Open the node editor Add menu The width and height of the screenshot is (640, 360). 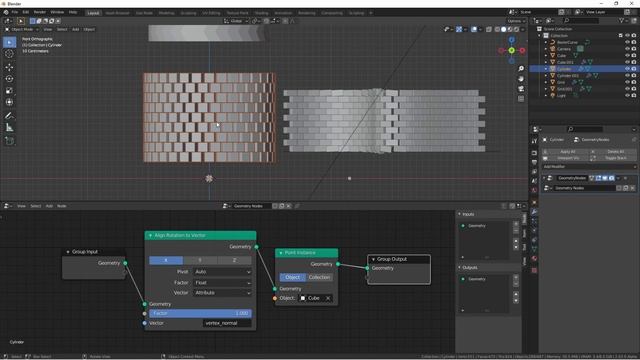[x=49, y=206]
